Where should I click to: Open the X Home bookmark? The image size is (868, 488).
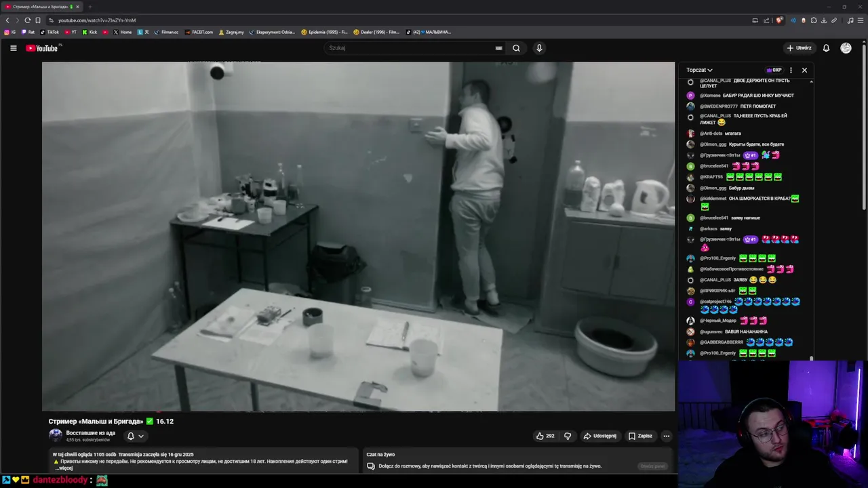pos(122,32)
